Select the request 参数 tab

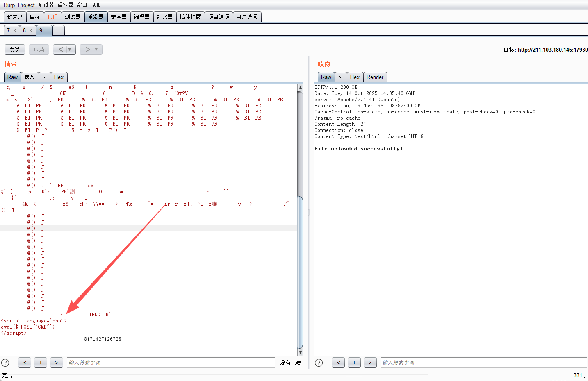tap(30, 77)
